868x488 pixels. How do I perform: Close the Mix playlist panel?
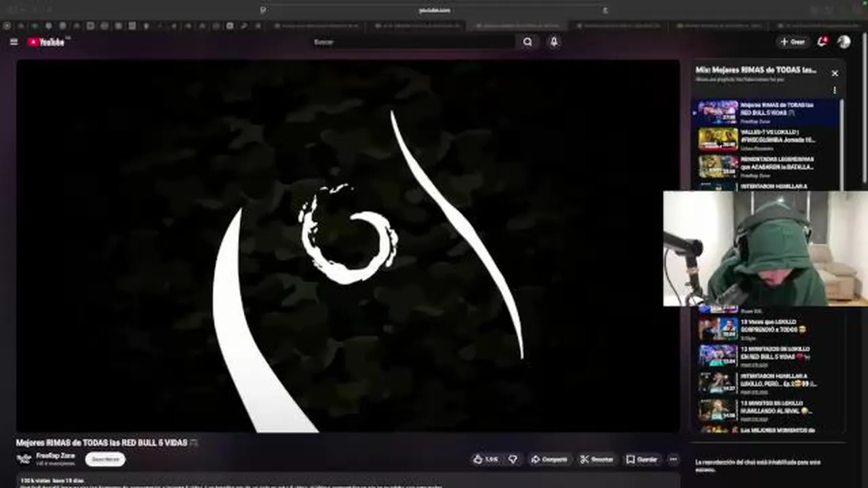(x=835, y=73)
